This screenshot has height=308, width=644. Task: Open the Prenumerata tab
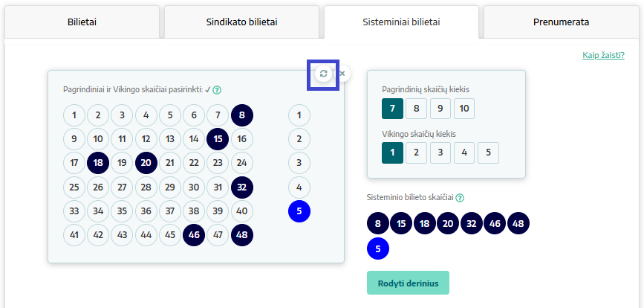click(561, 22)
